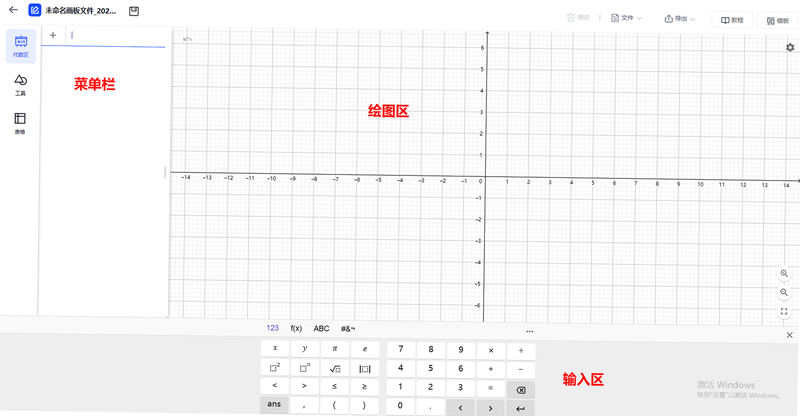Click the ans key
Viewport: 800px width, 416px height.
pos(274,404)
